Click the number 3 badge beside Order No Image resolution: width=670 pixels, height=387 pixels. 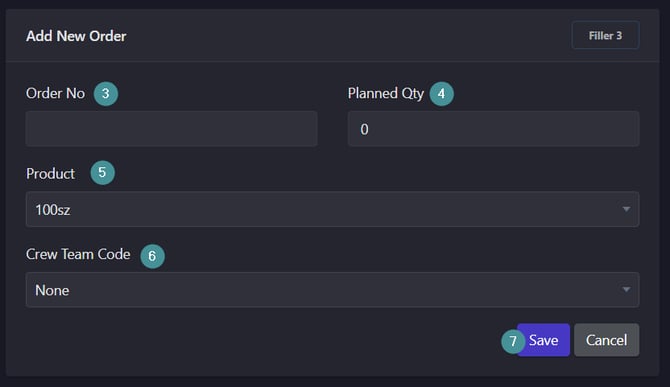tap(106, 94)
